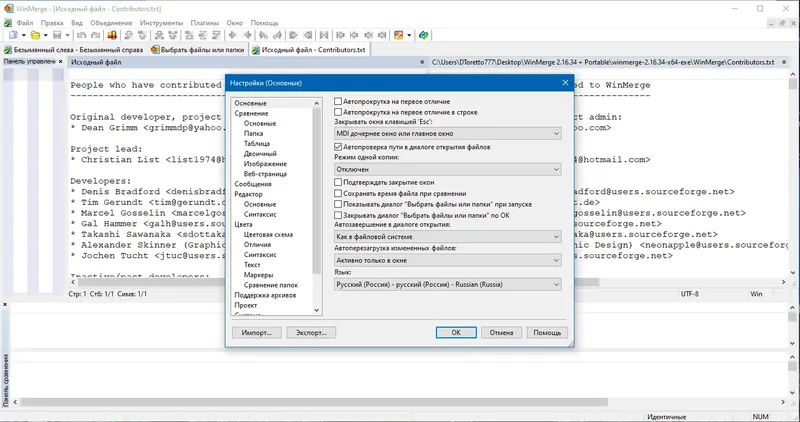Click the Импорт... button
800x422 pixels.
(257, 333)
